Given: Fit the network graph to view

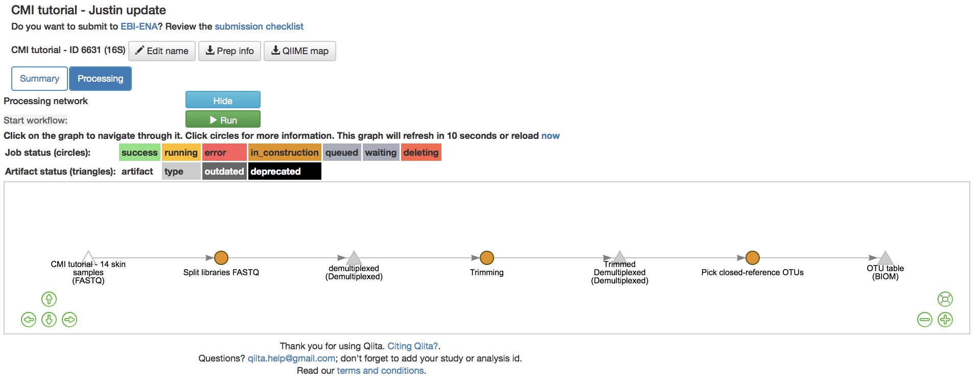Looking at the screenshot, I should click(945, 299).
